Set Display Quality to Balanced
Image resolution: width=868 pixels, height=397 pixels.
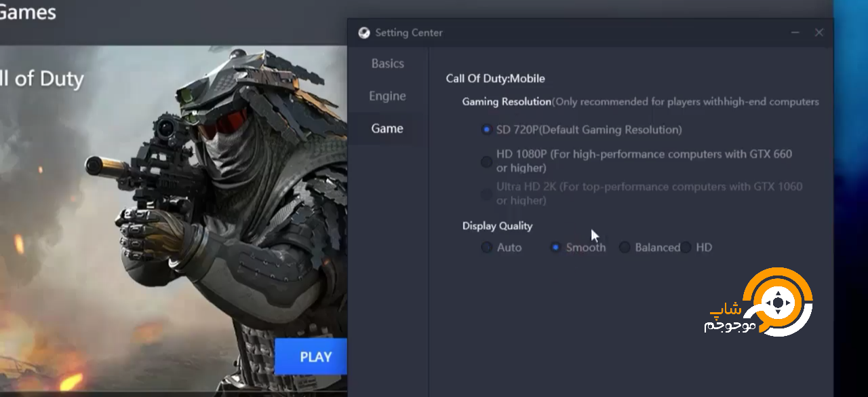625,248
